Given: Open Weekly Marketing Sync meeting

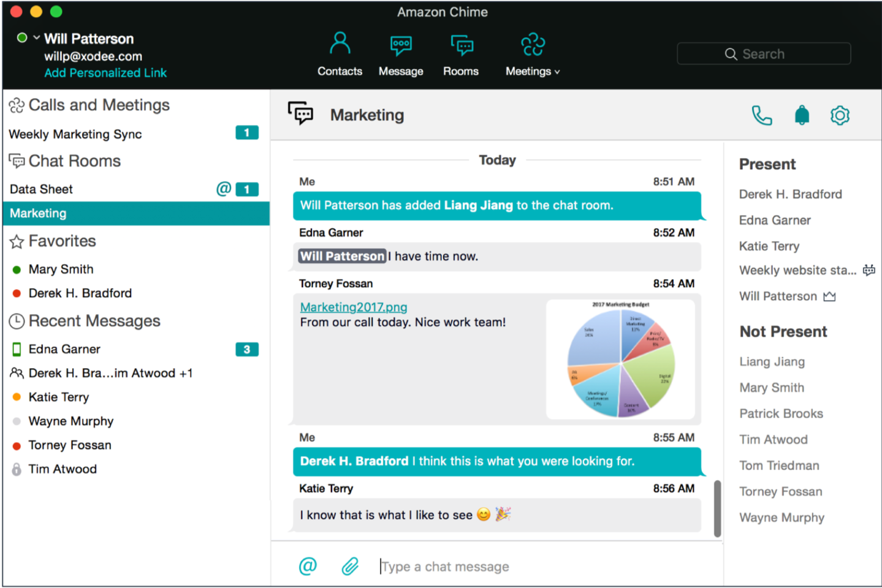Looking at the screenshot, I should pos(75,134).
